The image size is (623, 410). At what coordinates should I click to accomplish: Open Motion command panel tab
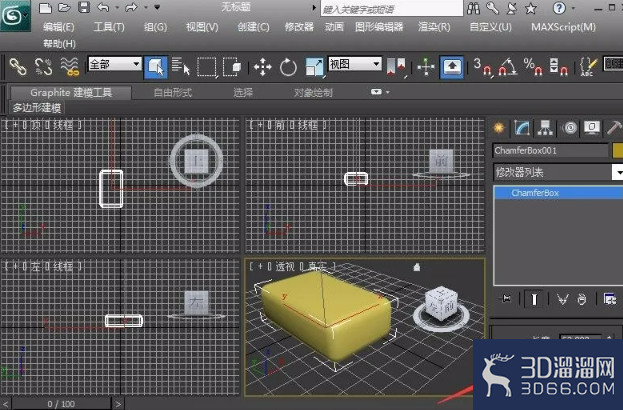click(570, 128)
